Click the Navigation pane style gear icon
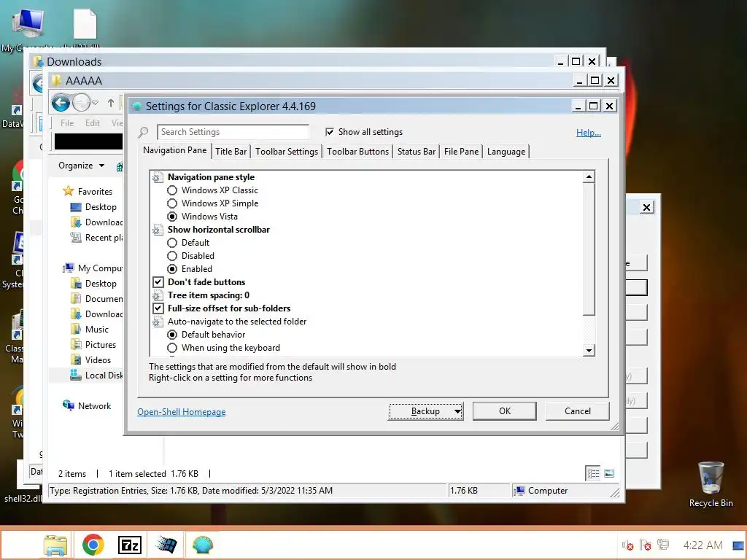 tap(158, 178)
